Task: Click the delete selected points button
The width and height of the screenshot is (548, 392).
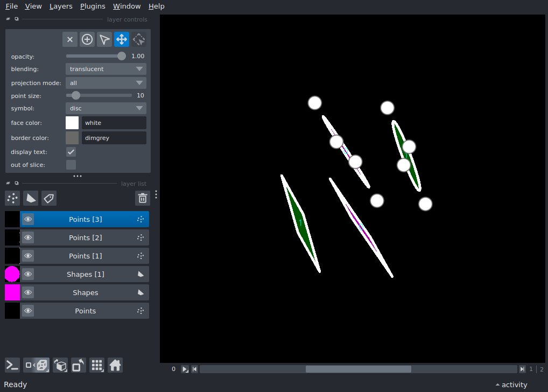Action: click(x=70, y=39)
